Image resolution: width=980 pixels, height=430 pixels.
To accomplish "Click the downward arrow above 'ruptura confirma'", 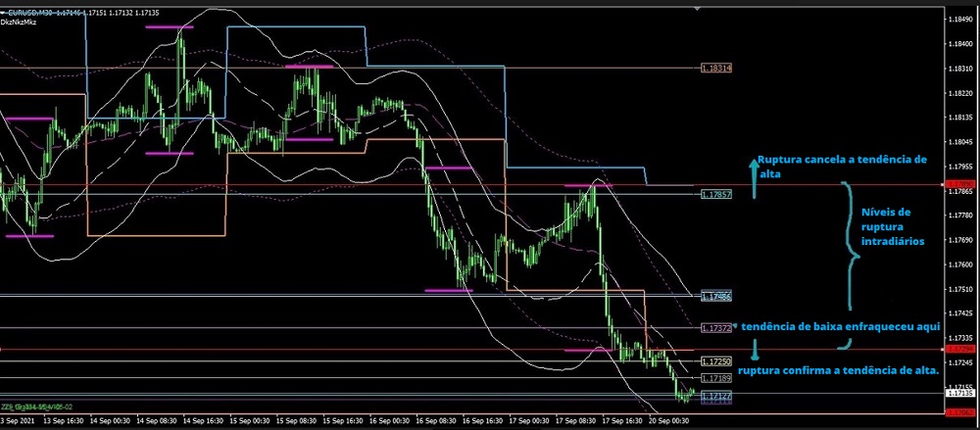I will (755, 349).
